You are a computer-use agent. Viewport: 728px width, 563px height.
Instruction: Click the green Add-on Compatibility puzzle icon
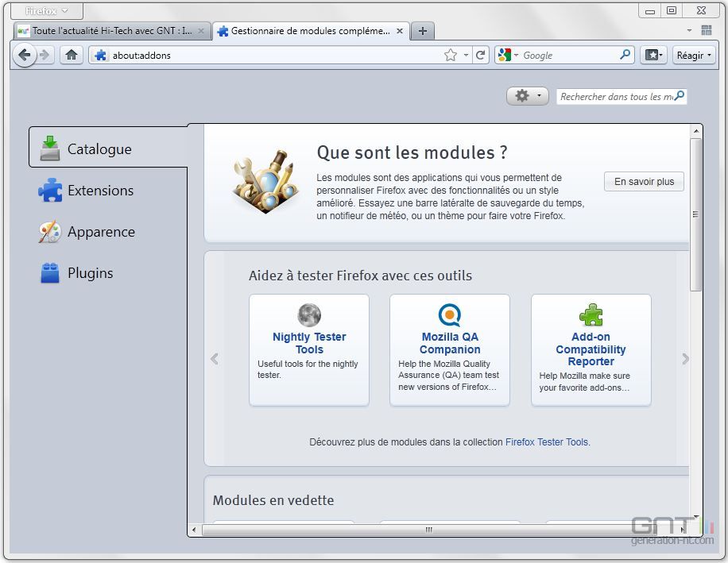pyautogui.click(x=591, y=315)
